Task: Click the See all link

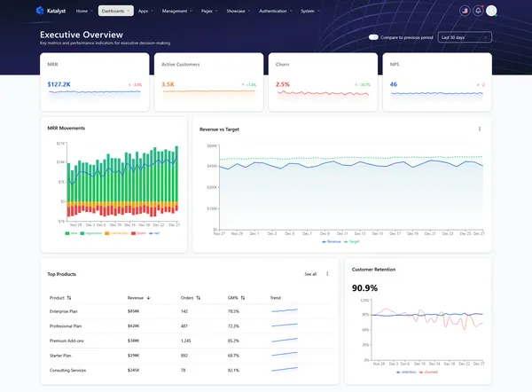Action: [x=310, y=274]
